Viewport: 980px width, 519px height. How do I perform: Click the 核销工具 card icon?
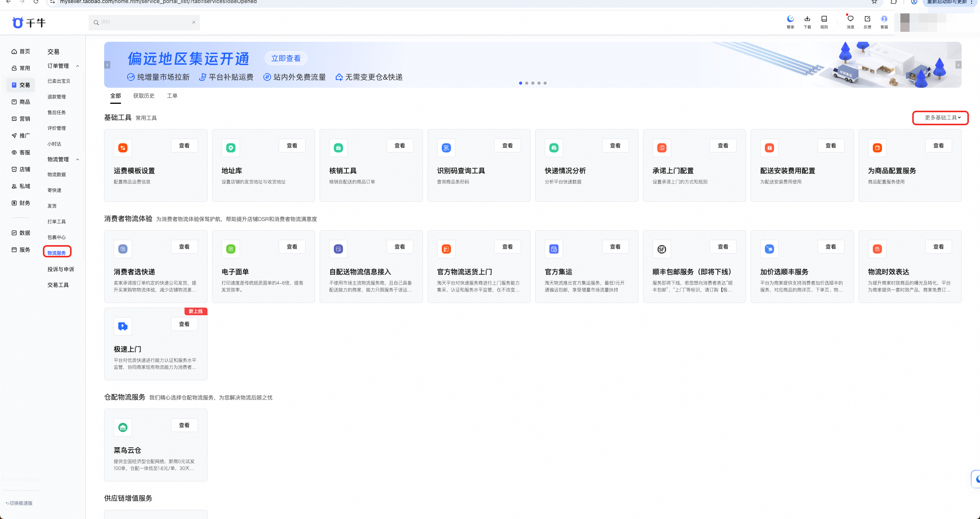(x=338, y=148)
